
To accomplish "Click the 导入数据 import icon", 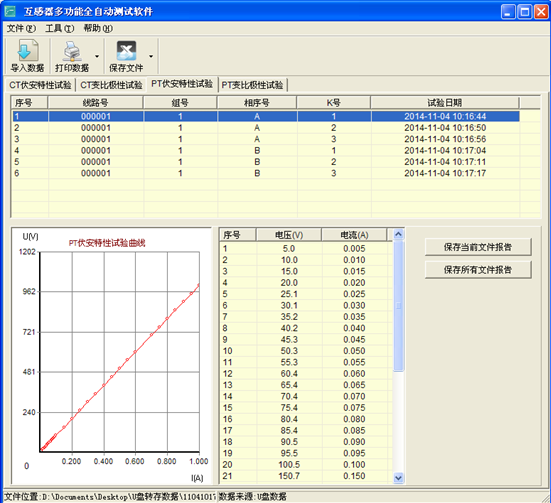I will pyautogui.click(x=27, y=51).
